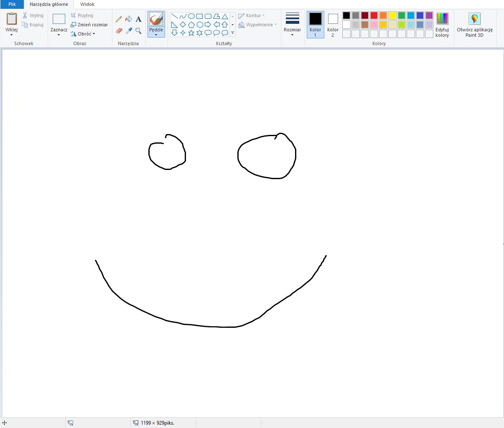The image size is (504, 428).
Task: Select the Text tool
Action: click(139, 19)
